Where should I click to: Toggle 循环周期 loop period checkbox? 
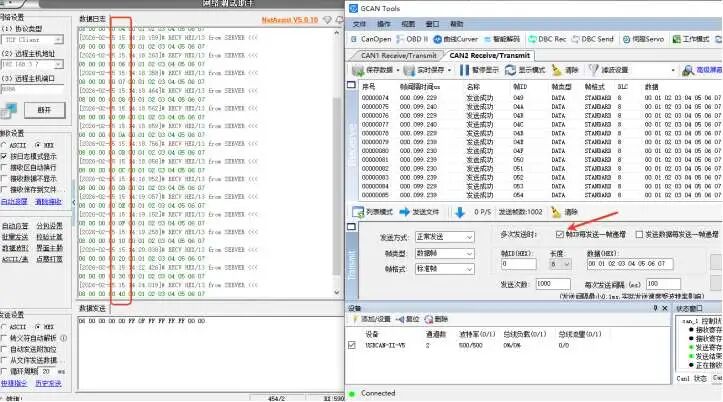pyautogui.click(x=4, y=372)
